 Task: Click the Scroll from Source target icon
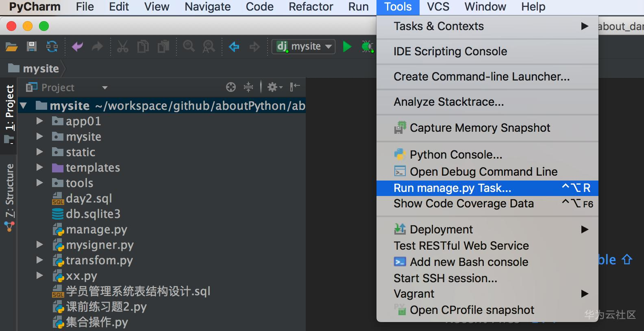(x=231, y=87)
